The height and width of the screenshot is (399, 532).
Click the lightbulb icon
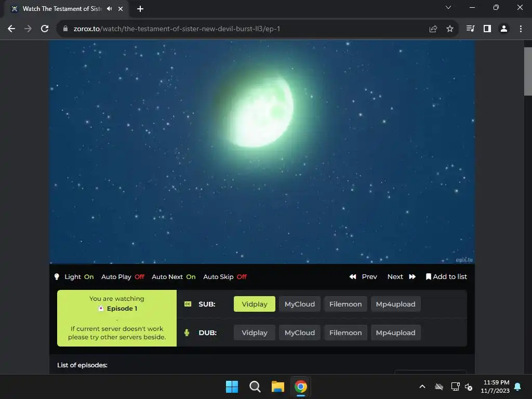(57, 277)
